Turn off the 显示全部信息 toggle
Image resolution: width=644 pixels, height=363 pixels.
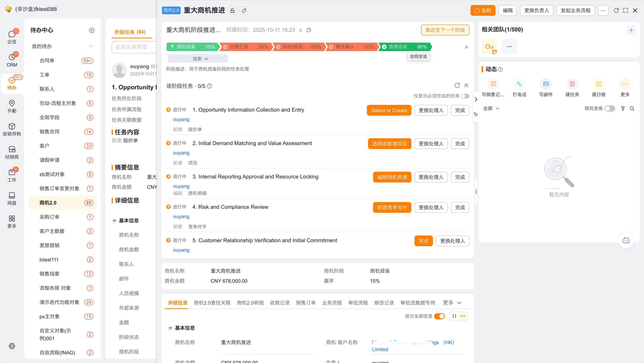pyautogui.click(x=439, y=316)
